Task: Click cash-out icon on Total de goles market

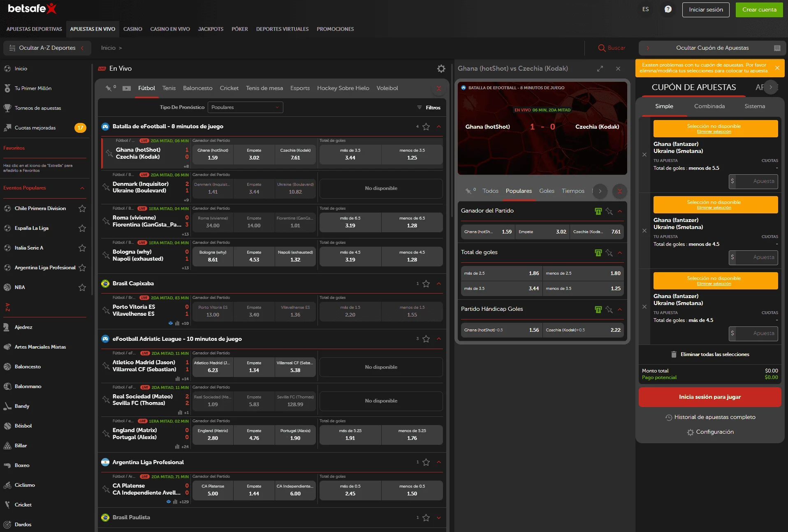Action: point(598,253)
